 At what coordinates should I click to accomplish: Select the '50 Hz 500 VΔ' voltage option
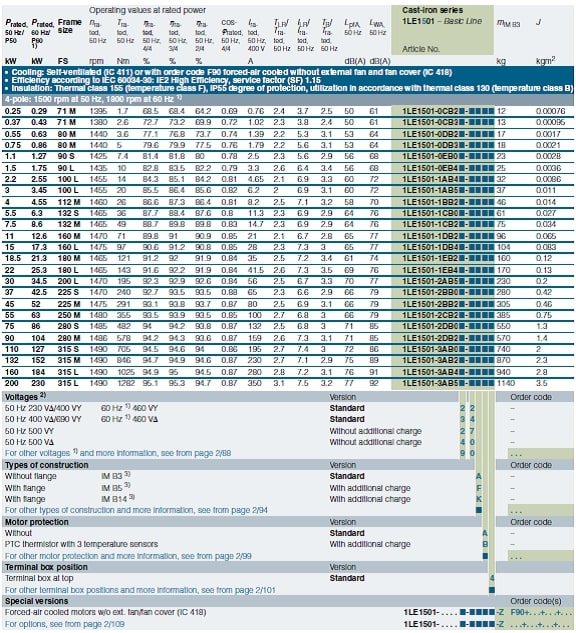pyautogui.click(x=29, y=442)
